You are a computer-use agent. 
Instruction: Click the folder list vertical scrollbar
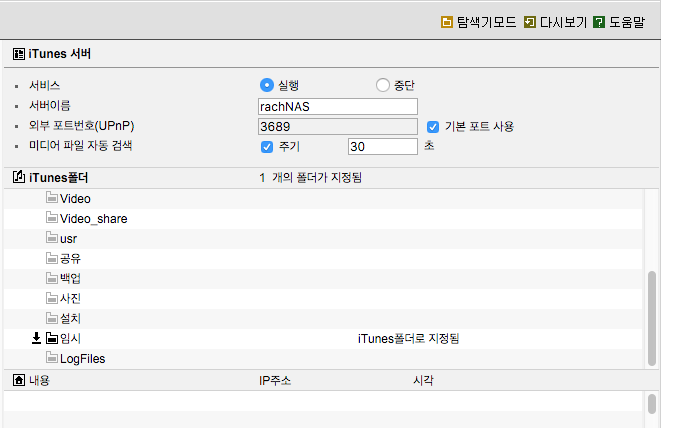652,318
